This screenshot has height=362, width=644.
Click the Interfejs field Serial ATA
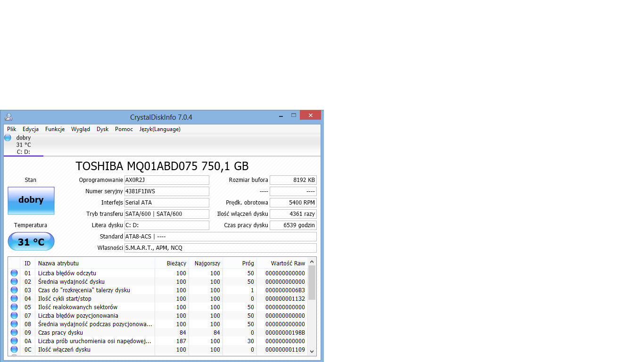pos(166,203)
